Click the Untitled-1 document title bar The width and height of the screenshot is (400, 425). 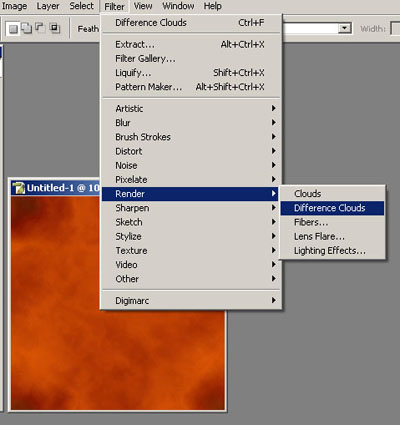(56, 188)
